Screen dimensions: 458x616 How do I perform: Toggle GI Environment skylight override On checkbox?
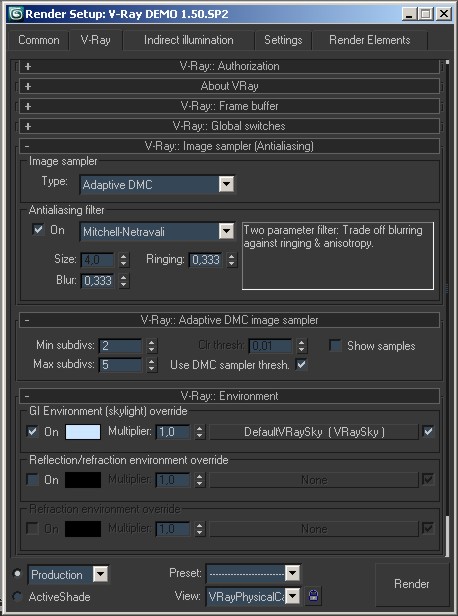(x=32, y=431)
